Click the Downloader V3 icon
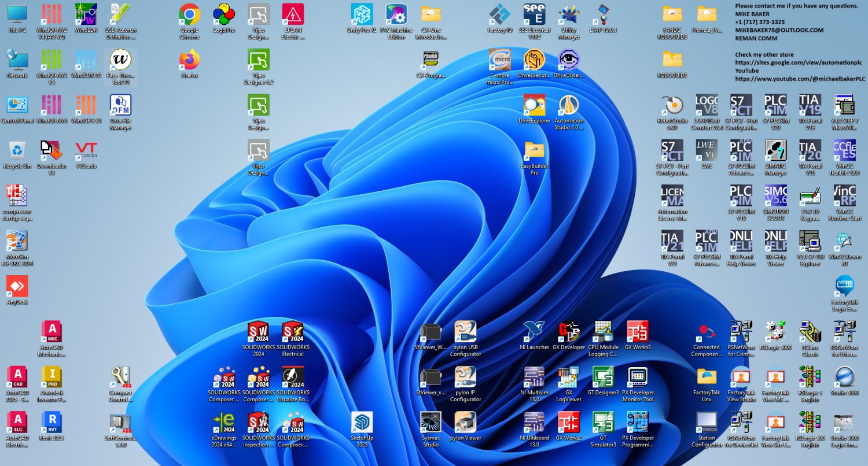Screen dimensions: 868x466 [52, 158]
